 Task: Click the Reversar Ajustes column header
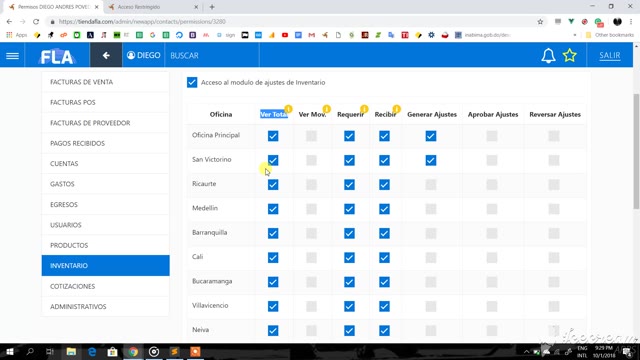[x=555, y=115]
